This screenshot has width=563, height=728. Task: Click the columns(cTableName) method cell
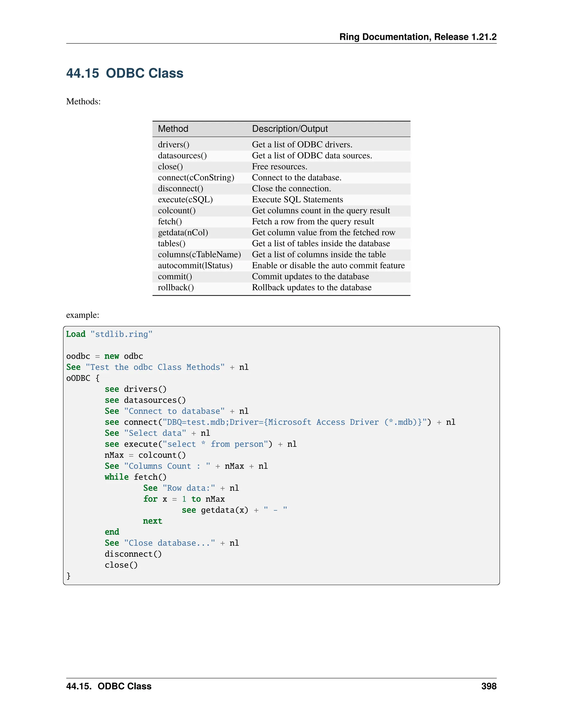click(x=199, y=255)
